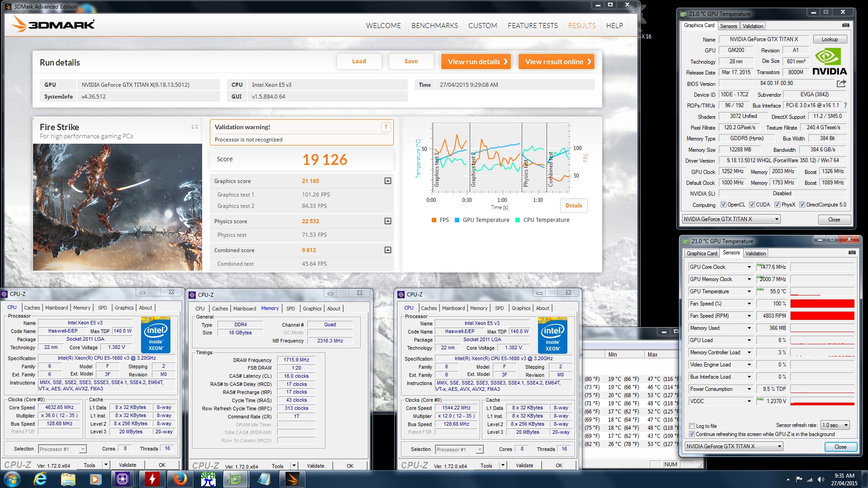This screenshot has width=868, height=488.
Task: Open the Power Consumption sensor dropdown
Action: [x=749, y=389]
